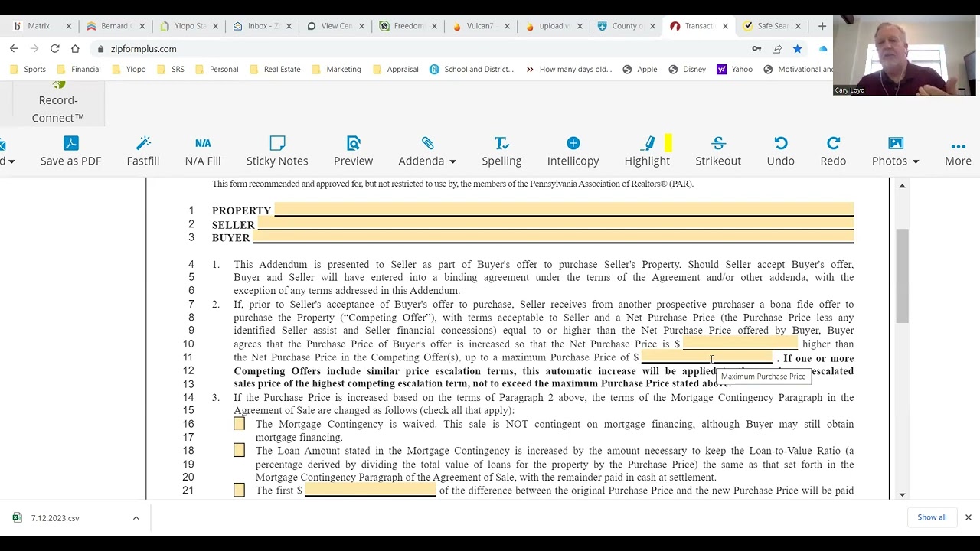Viewport: 980px width, 551px height.
Task: Click the form scroll down arrow
Action: [x=902, y=494]
